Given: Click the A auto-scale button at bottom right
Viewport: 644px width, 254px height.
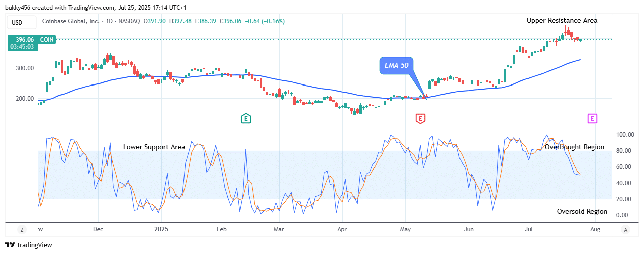Looking at the screenshot, I should tap(625, 230).
